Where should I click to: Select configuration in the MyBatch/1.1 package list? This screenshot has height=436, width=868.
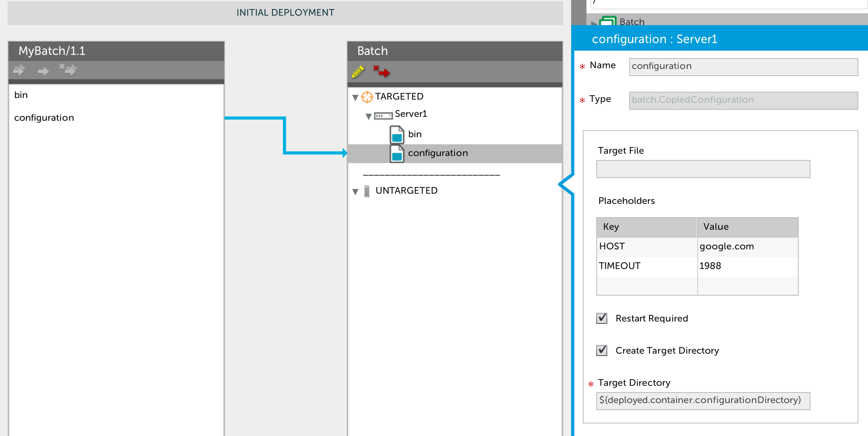(44, 118)
